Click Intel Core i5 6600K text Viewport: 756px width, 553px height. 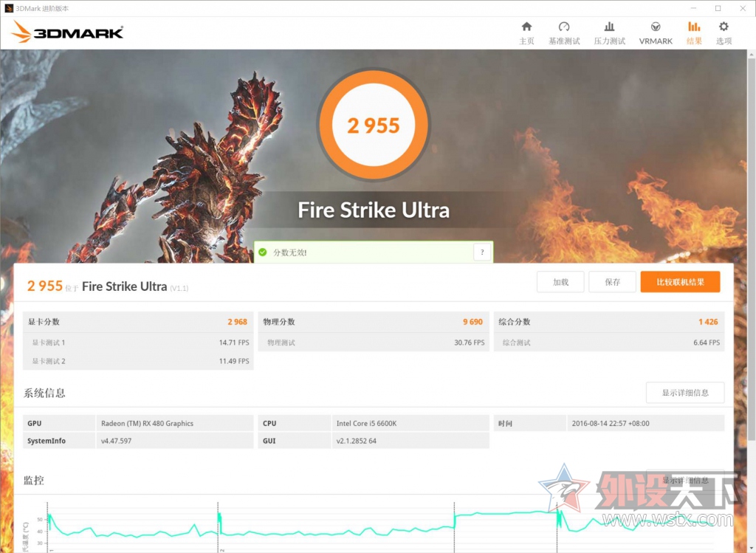pyautogui.click(x=366, y=423)
